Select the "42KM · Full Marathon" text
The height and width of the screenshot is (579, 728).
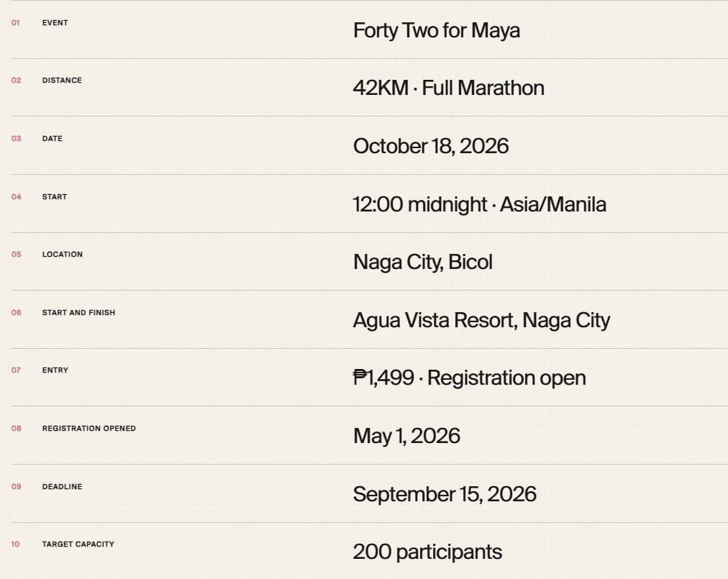448,88
